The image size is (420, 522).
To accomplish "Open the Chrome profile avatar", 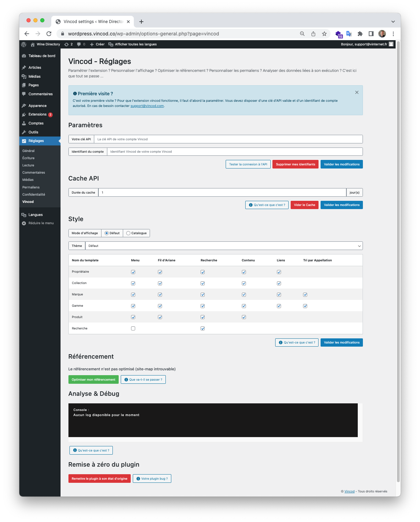I will [x=382, y=34].
